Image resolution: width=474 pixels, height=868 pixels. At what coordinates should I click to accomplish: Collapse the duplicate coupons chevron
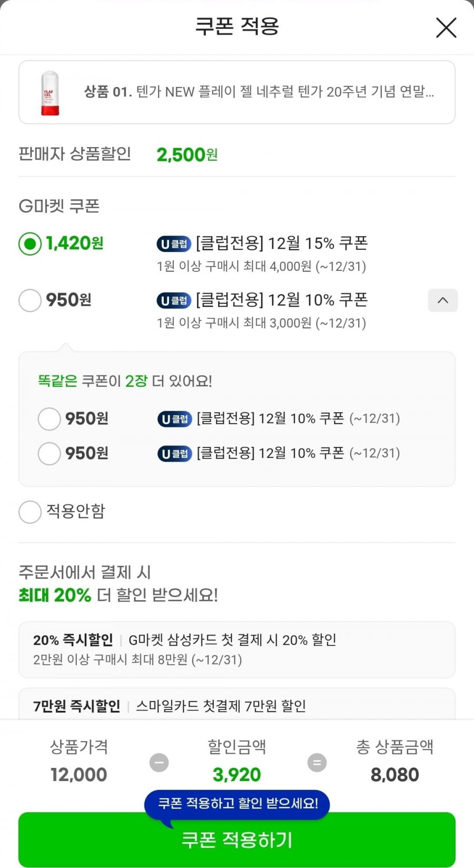(x=443, y=300)
